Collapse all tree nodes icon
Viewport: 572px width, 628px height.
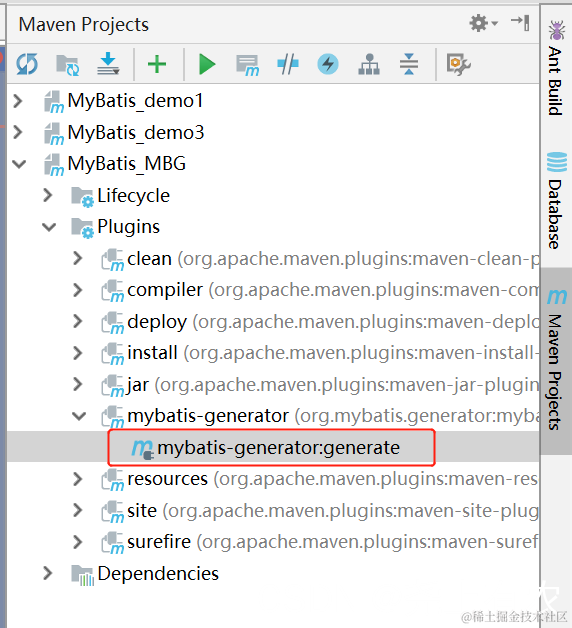[x=409, y=64]
